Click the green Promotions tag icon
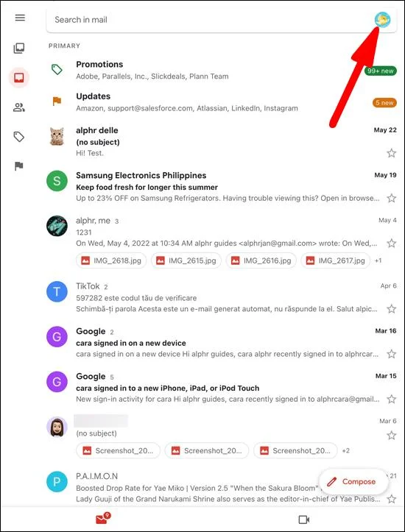 (57, 70)
